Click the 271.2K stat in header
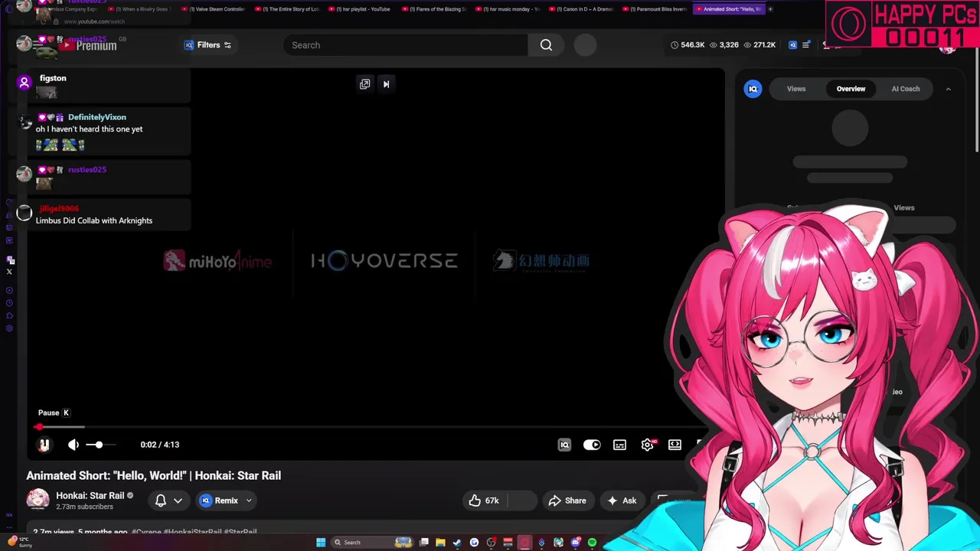Image resolution: width=980 pixels, height=551 pixels. pos(759,45)
